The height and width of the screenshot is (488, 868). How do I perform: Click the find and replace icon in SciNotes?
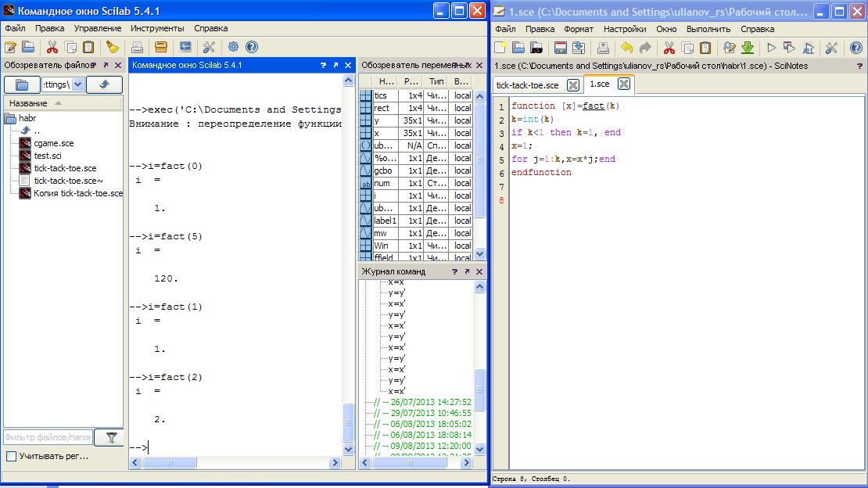[x=730, y=48]
